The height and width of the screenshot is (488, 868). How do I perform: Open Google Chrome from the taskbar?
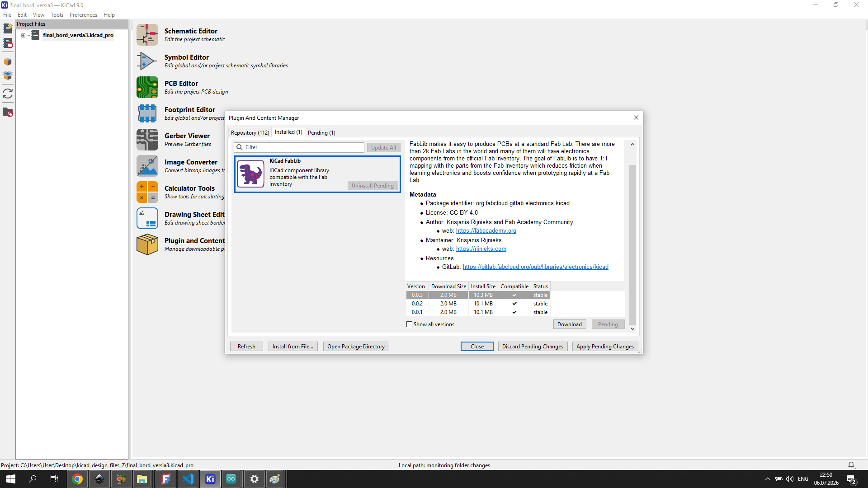pyautogui.click(x=77, y=479)
